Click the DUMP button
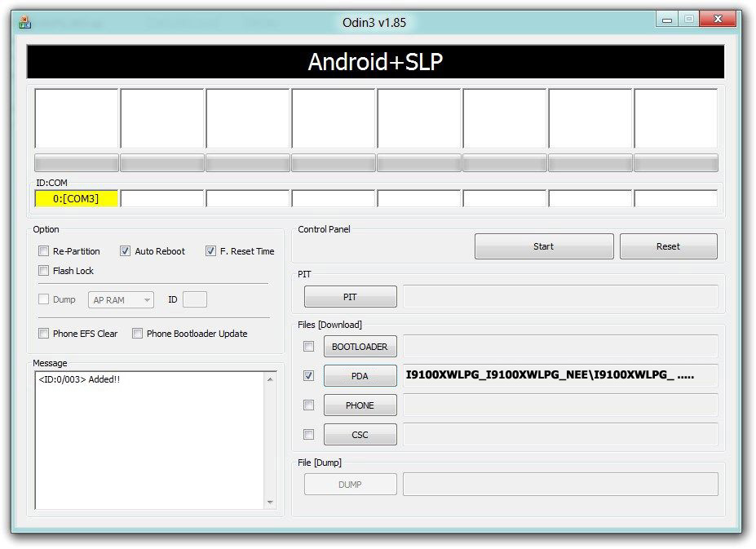 (351, 485)
